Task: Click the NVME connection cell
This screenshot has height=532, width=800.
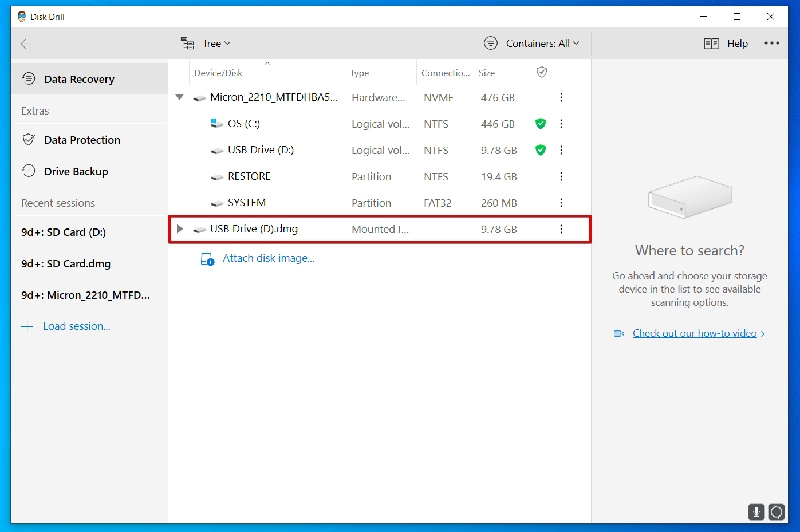Action: click(439, 98)
